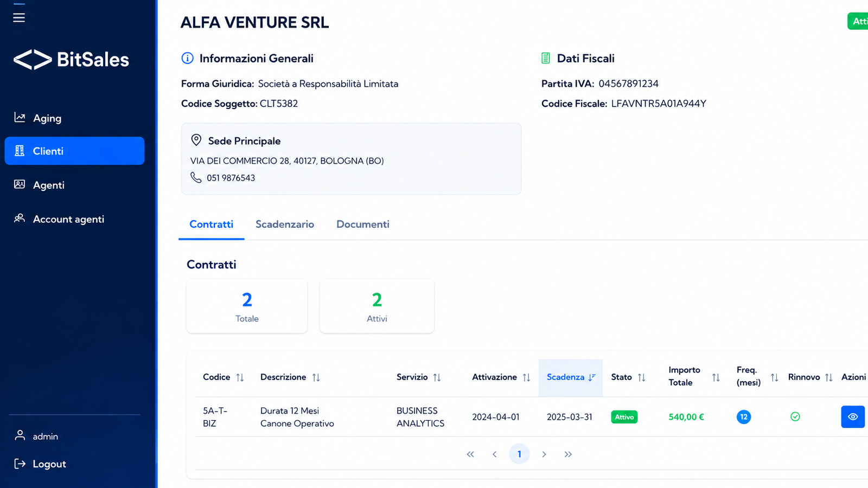868x488 pixels.
Task: Click the Attivo status badge in row
Action: click(x=624, y=417)
